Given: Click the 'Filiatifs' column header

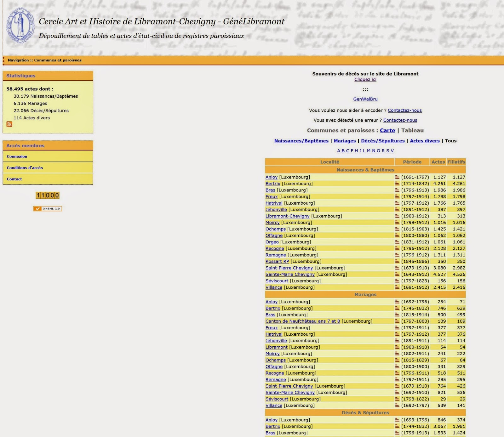Looking at the screenshot, I should click(456, 162).
